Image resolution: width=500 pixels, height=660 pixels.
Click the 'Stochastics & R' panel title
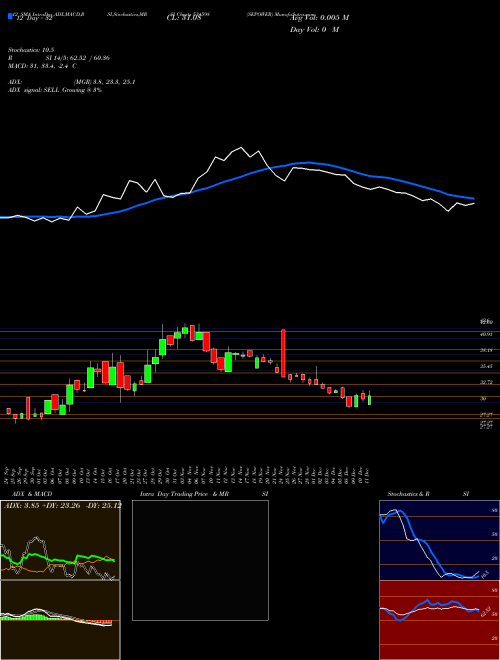(408, 494)
